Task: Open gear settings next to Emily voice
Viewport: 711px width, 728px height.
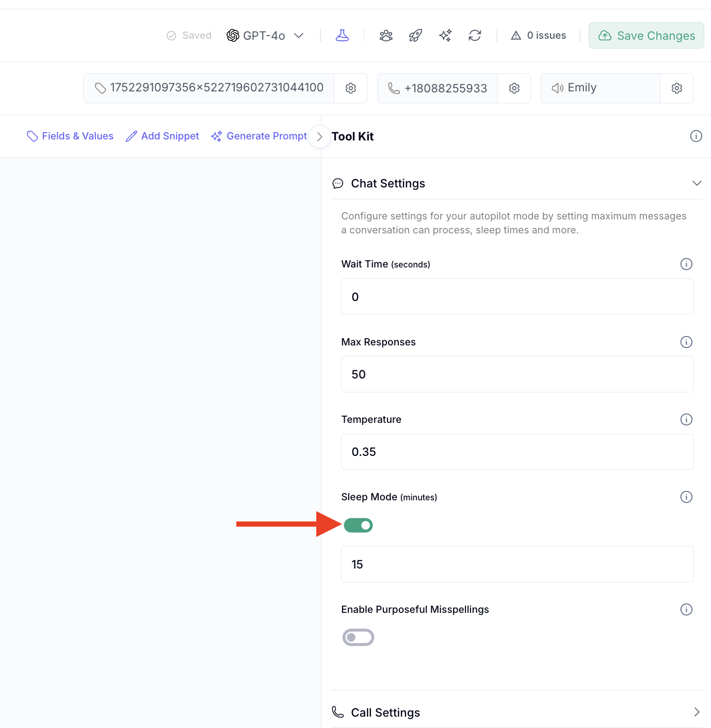Action: pyautogui.click(x=676, y=88)
